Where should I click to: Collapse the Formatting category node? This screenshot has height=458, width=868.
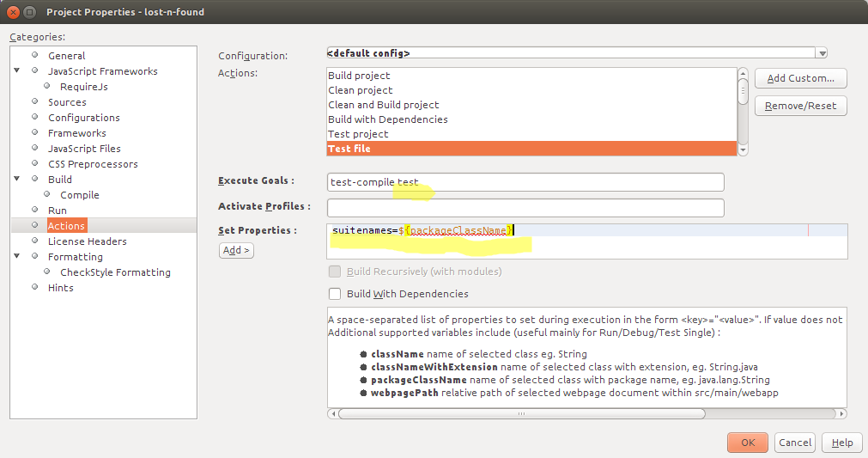point(17,257)
